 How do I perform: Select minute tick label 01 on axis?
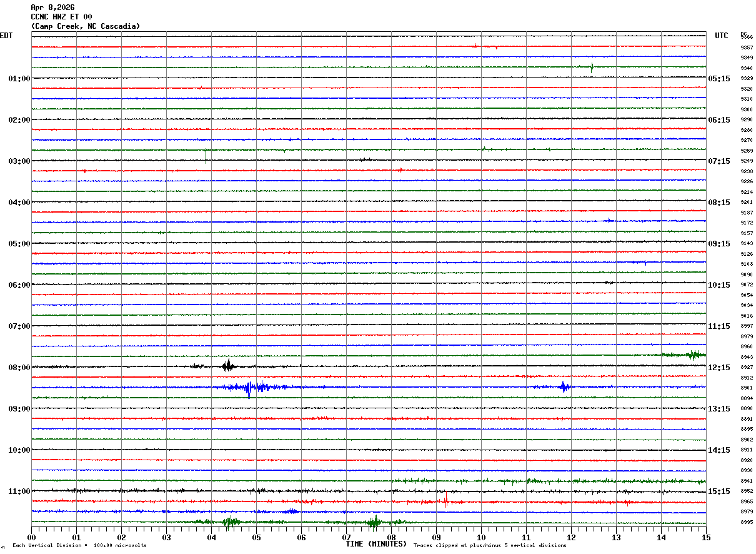pos(76,537)
